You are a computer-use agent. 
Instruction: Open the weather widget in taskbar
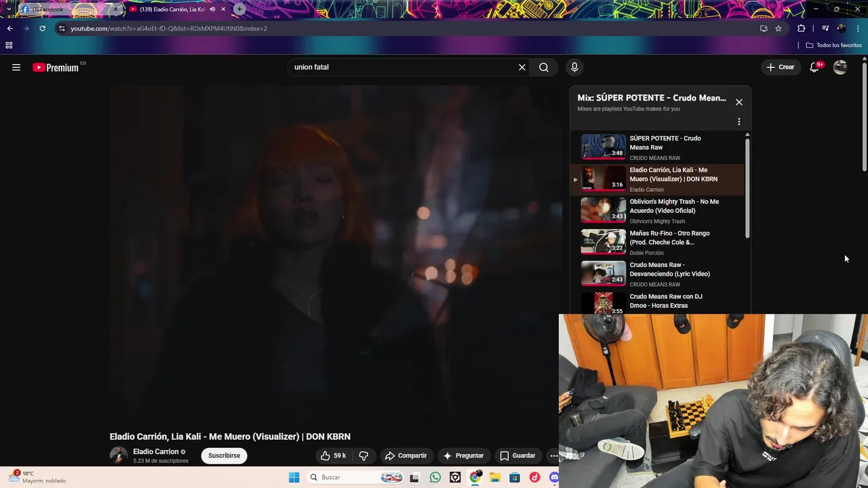click(37, 477)
